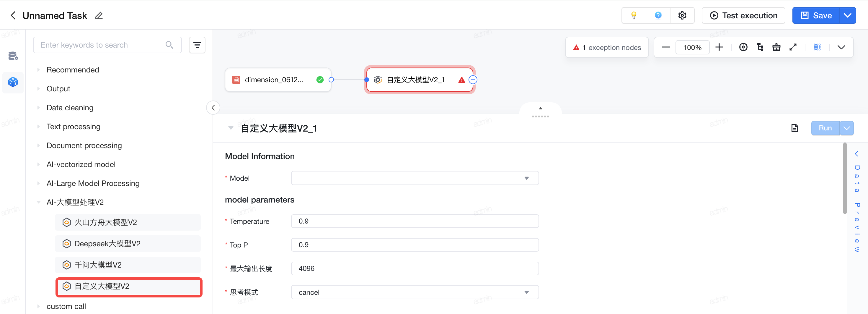Expand the Save button dropdown arrow
The height and width of the screenshot is (314, 868).
[847, 15]
